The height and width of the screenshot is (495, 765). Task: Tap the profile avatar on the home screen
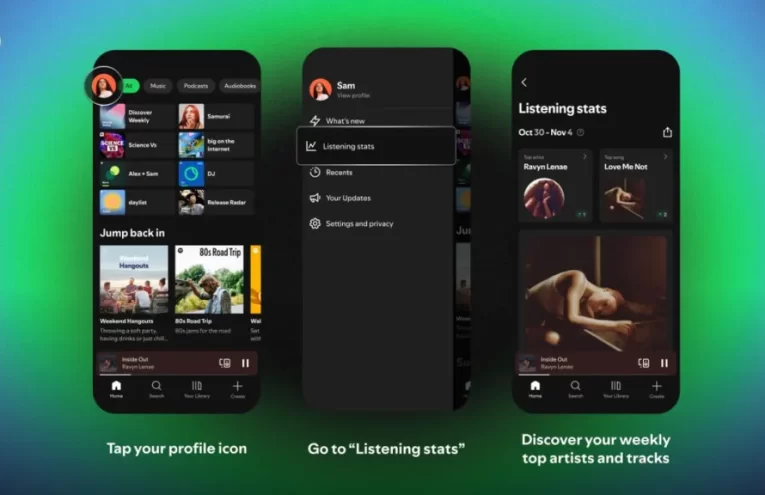pos(103,86)
